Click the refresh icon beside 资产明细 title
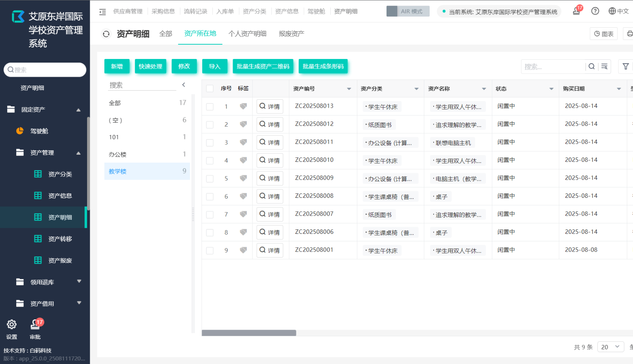The image size is (633, 364). pyautogui.click(x=106, y=34)
